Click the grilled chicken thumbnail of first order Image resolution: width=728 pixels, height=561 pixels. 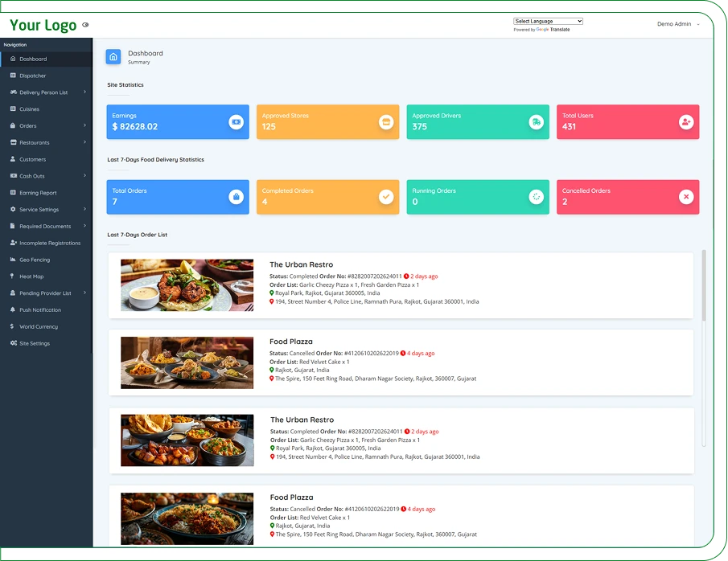[x=187, y=285]
